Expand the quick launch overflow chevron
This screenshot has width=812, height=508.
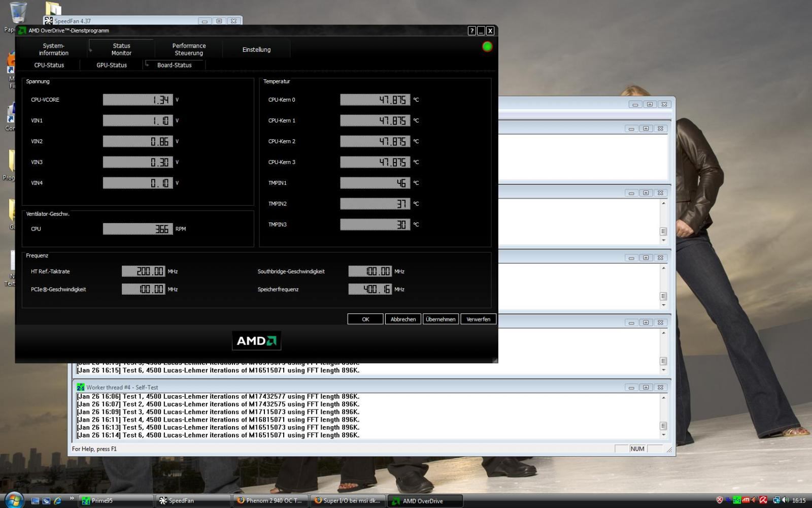pyautogui.click(x=72, y=498)
